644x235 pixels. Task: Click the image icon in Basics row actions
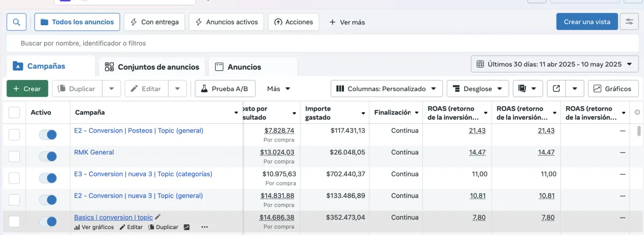click(187, 227)
